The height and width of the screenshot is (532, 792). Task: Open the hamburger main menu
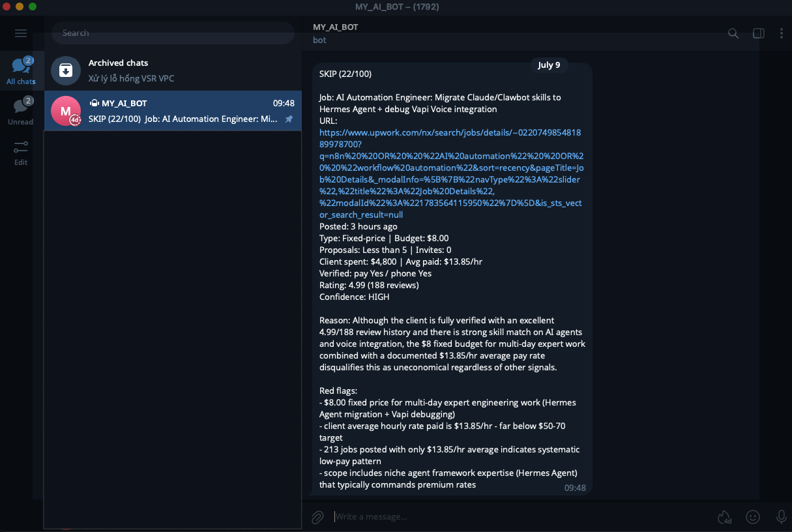pyautogui.click(x=21, y=33)
